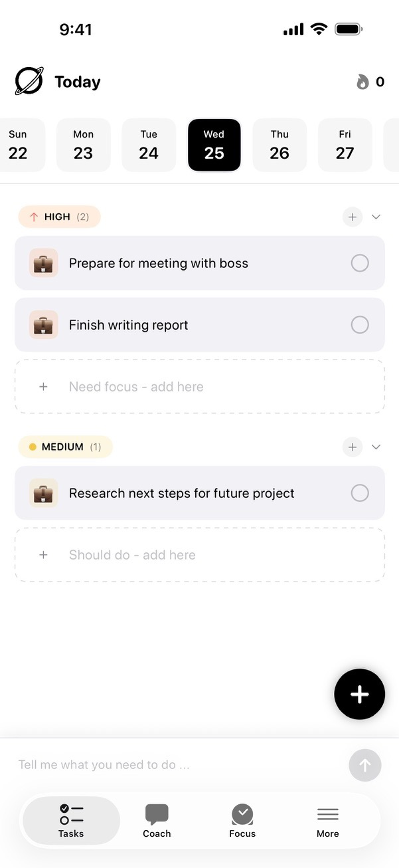Screen dimensions: 399x868
Task: Tap the floating plus button
Action: pos(359,694)
